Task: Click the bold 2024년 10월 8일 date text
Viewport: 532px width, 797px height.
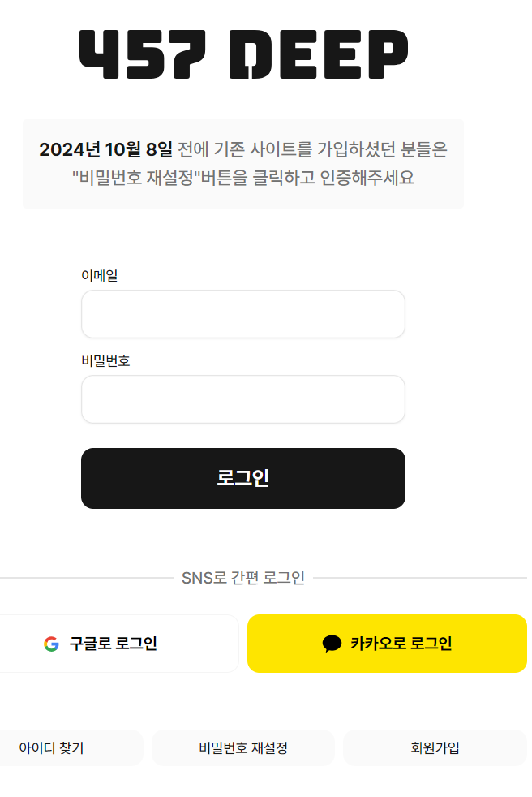Action: point(105,149)
